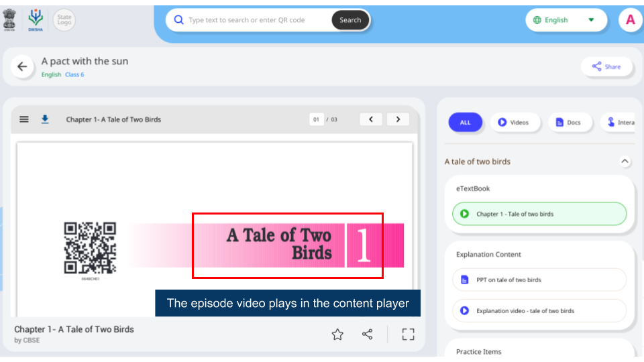Click the back arrow button

22,66
